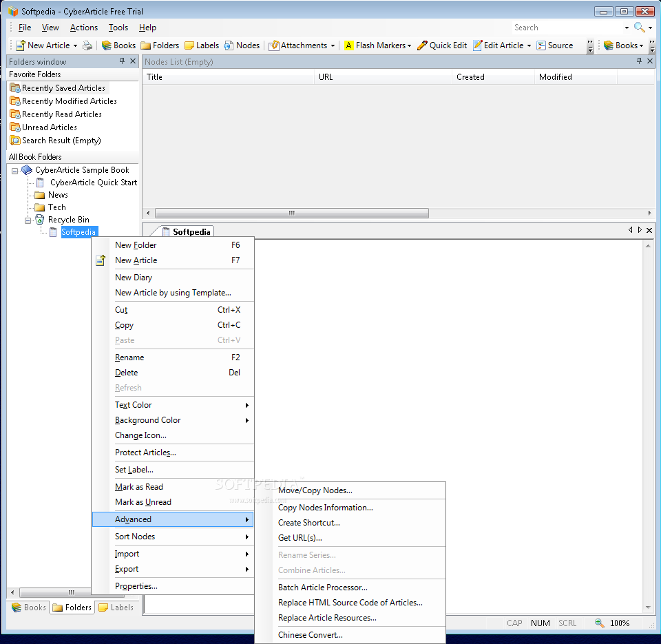
Task: Open the Tools menu
Action: point(118,28)
